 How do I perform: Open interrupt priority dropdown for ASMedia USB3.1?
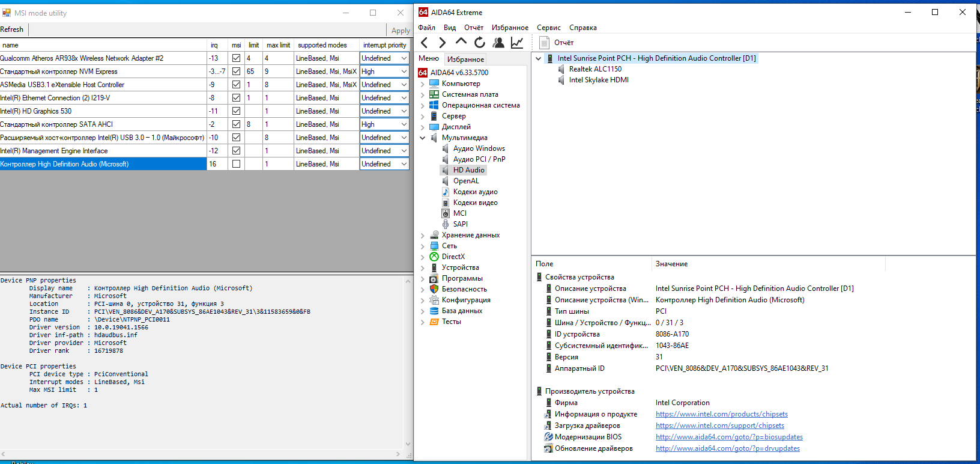(384, 85)
